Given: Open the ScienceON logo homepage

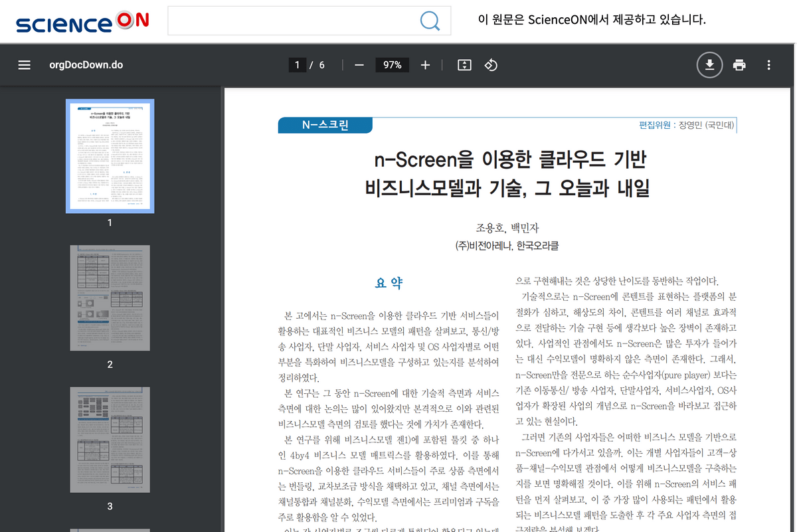Looking at the screenshot, I should point(82,21).
